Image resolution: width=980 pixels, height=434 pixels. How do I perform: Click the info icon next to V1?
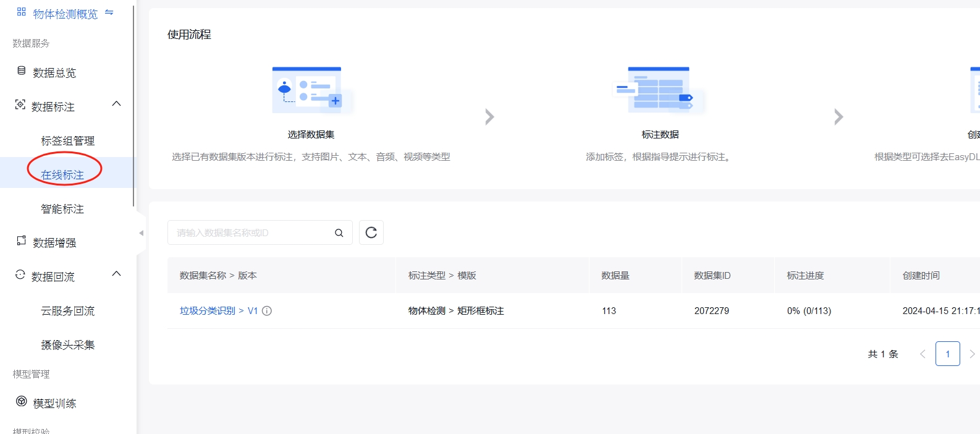[x=267, y=311]
